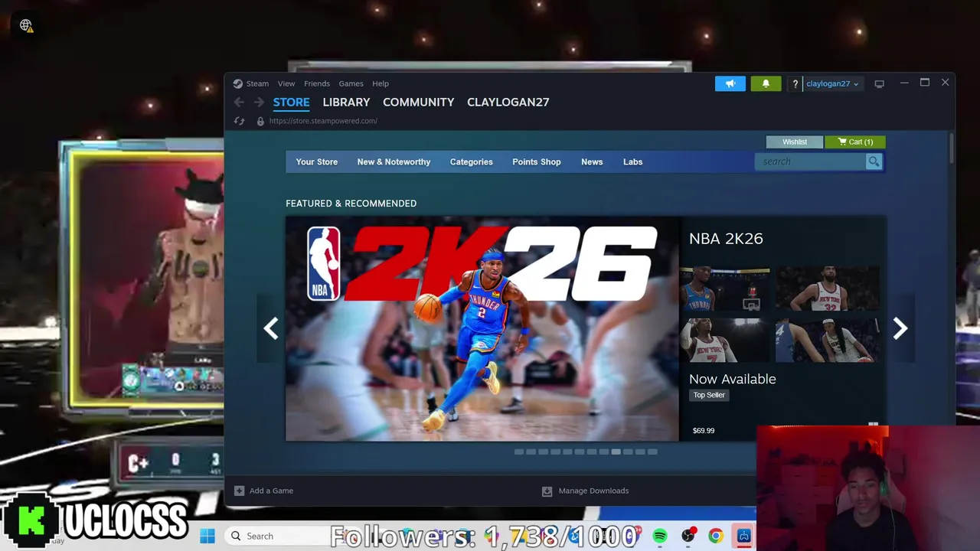Open NBA 2K26 main capsule image

pos(482,328)
